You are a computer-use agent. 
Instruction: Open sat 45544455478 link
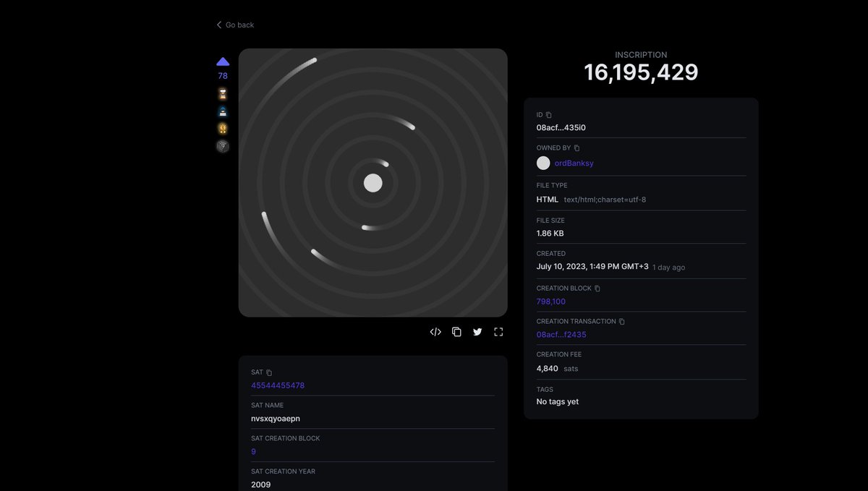point(278,385)
